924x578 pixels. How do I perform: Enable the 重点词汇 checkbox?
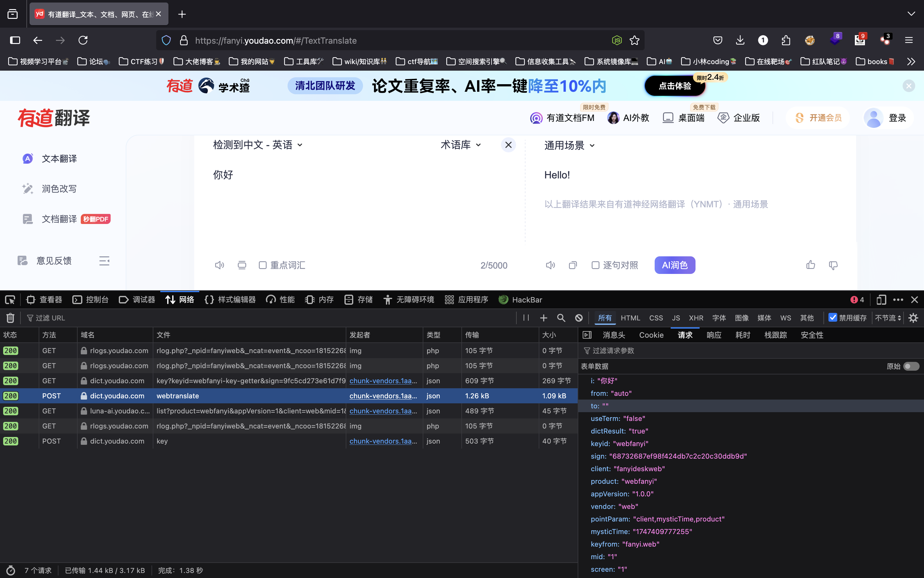pos(263,265)
